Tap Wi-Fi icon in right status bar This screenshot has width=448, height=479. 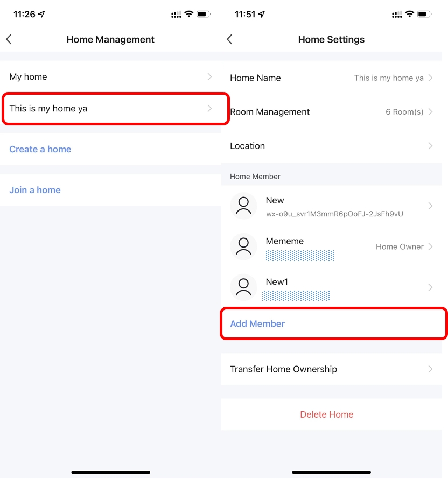[410, 14]
